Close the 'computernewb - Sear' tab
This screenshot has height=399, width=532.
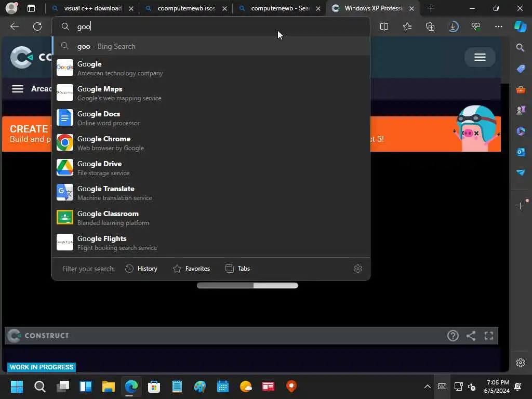tap(318, 8)
